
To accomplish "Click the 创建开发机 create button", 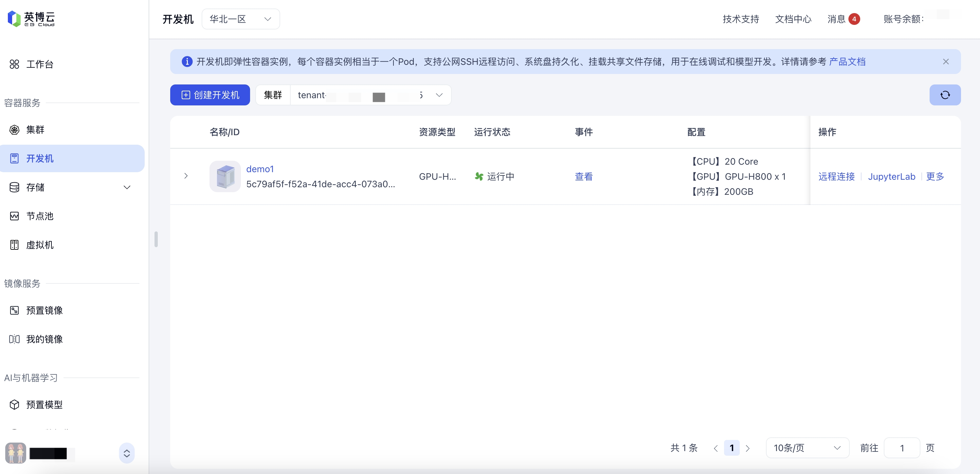I will (x=210, y=95).
